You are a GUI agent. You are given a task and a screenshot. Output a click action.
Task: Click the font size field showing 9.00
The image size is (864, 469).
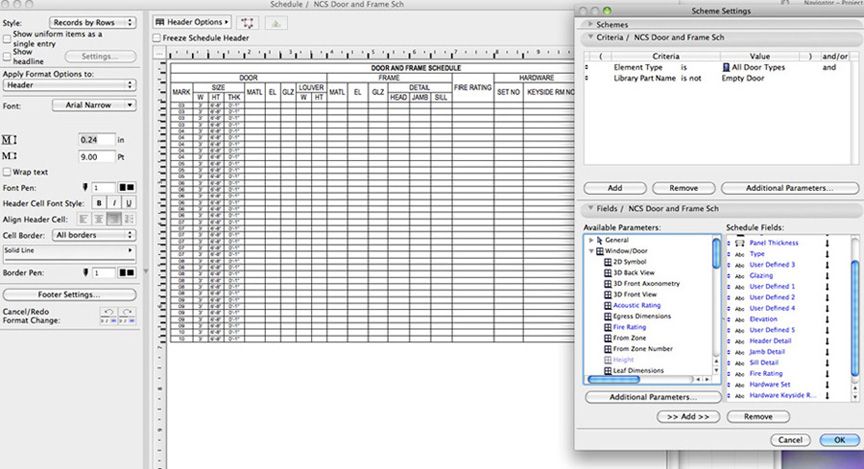click(96, 157)
